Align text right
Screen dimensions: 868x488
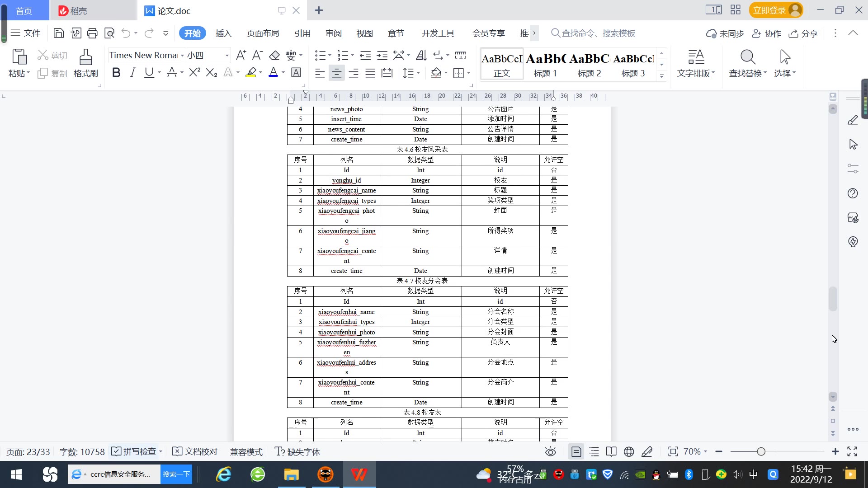(354, 73)
